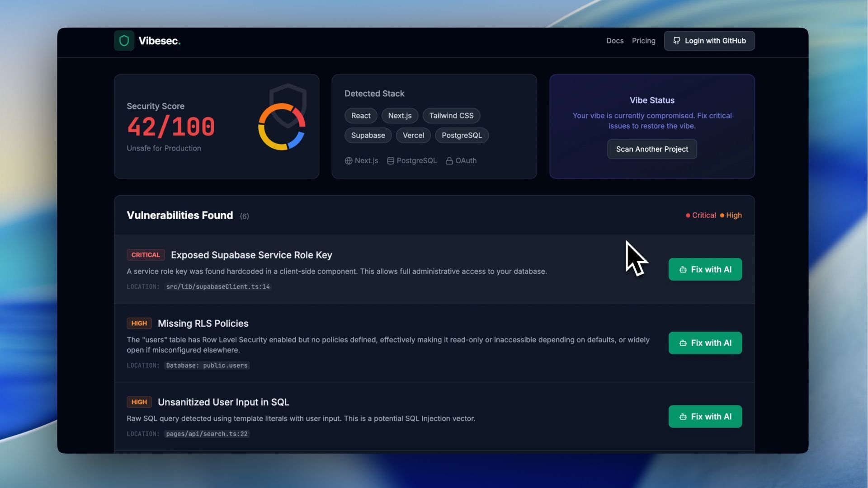Image resolution: width=868 pixels, height=488 pixels.
Task: Filter by High severity legend
Action: (x=731, y=216)
